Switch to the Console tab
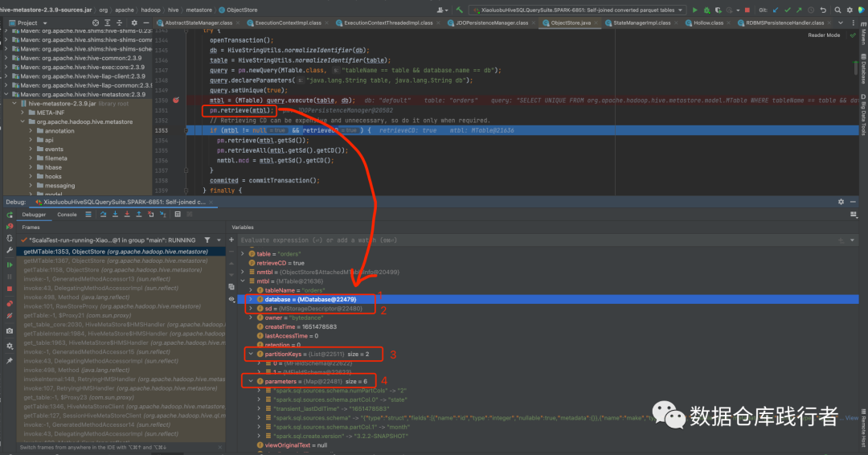The image size is (868, 455). 67,215
